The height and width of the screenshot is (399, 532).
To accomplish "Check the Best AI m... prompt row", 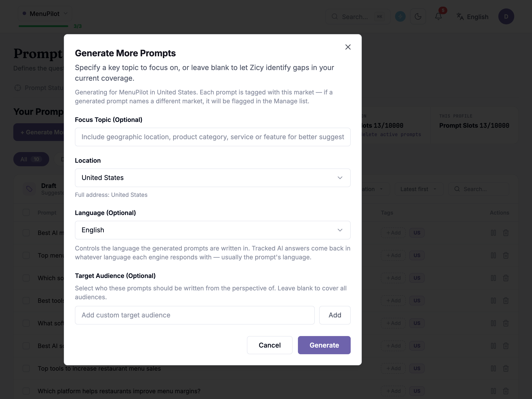I will click(26, 233).
